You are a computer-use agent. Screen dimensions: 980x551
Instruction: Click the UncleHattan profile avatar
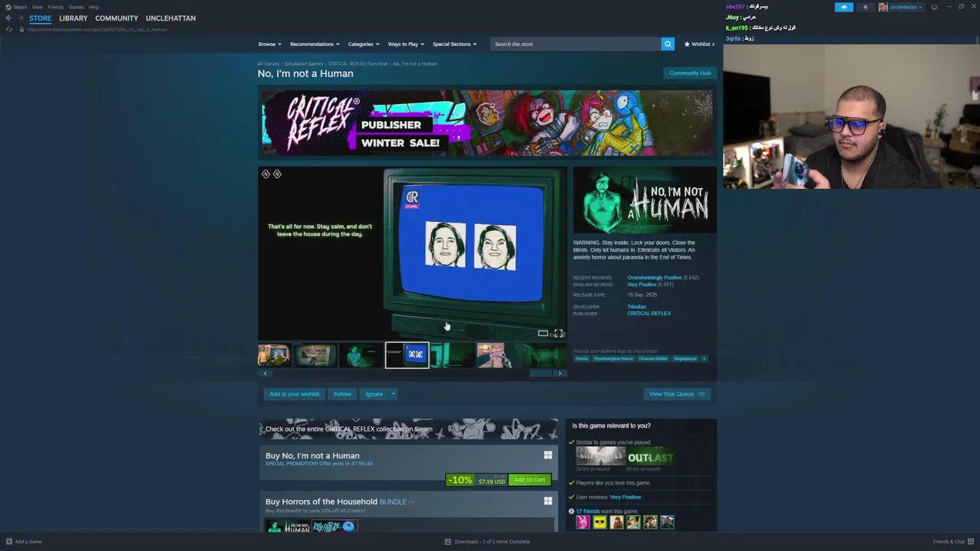pos(883,7)
